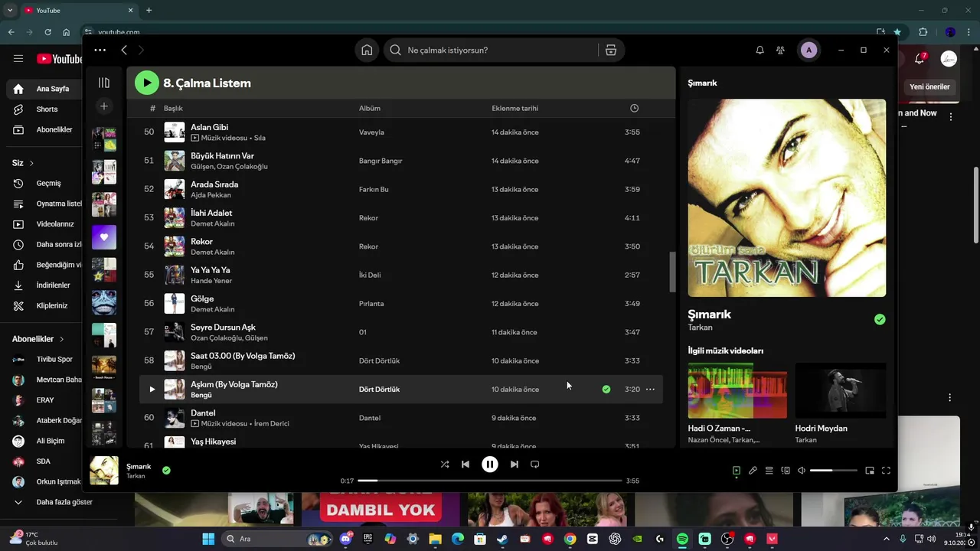Pause the current song
Image resolution: width=980 pixels, height=551 pixels.
pos(490,464)
